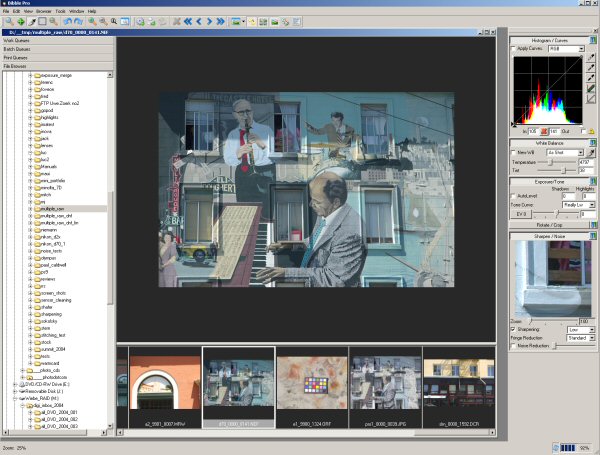Adjust the exposure EV slider handle

[558, 214]
